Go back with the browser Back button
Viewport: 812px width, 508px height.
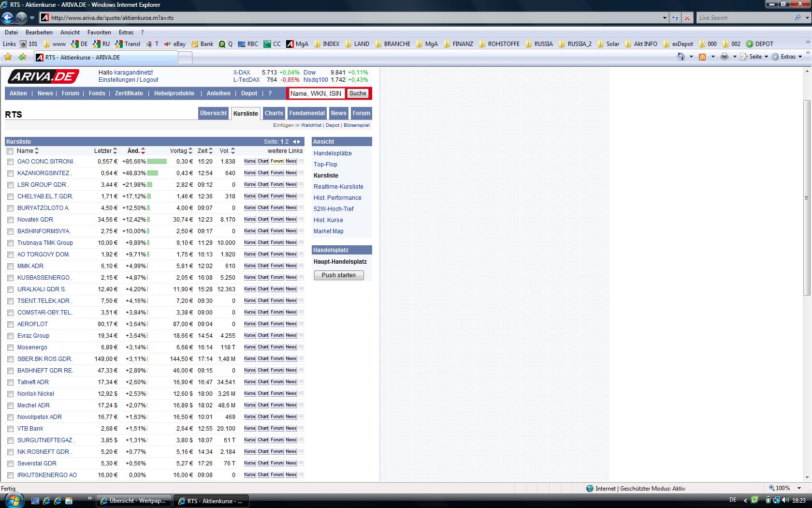[x=8, y=18]
